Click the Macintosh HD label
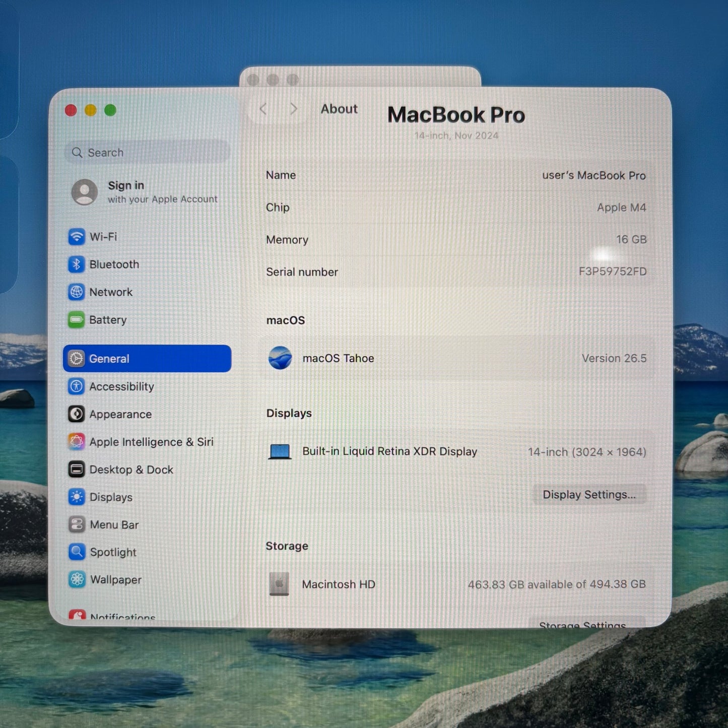 tap(339, 584)
